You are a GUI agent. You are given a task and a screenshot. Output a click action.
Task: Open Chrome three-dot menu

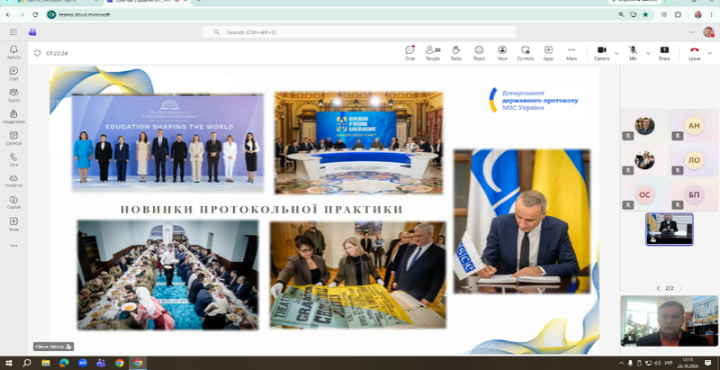point(711,15)
